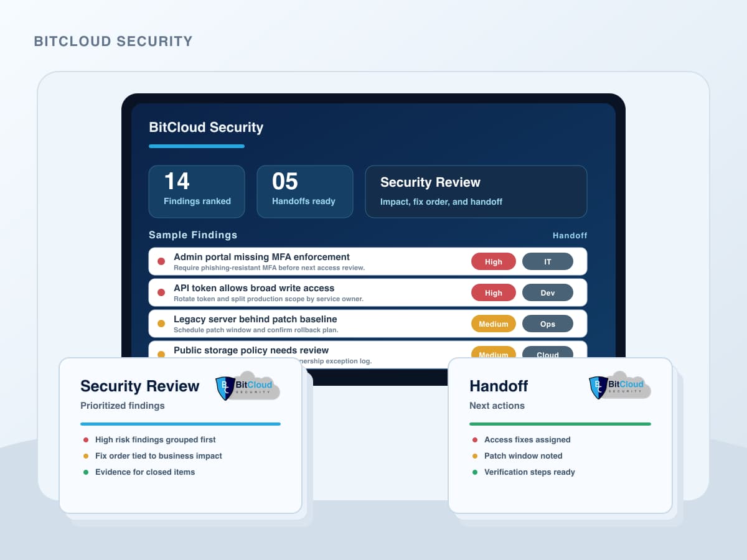Image resolution: width=747 pixels, height=560 pixels.
Task: Open the Ops assignment dropdown
Action: 548,324
